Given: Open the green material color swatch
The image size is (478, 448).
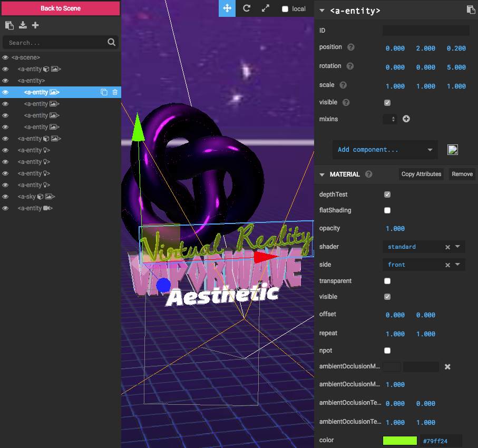Looking at the screenshot, I should click(399, 441).
